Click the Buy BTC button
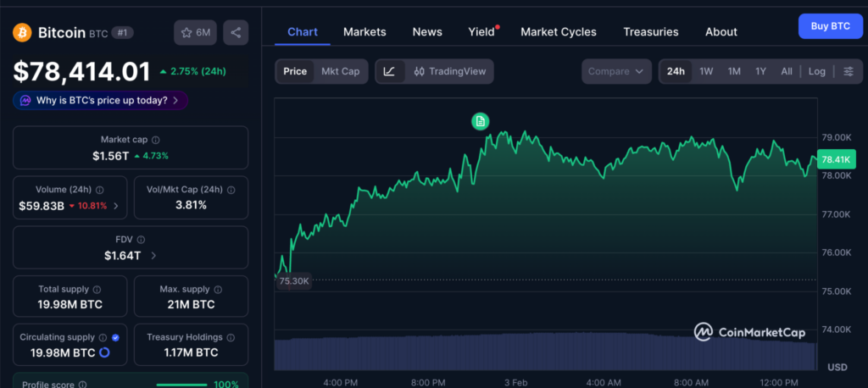The width and height of the screenshot is (868, 388). coord(830,26)
